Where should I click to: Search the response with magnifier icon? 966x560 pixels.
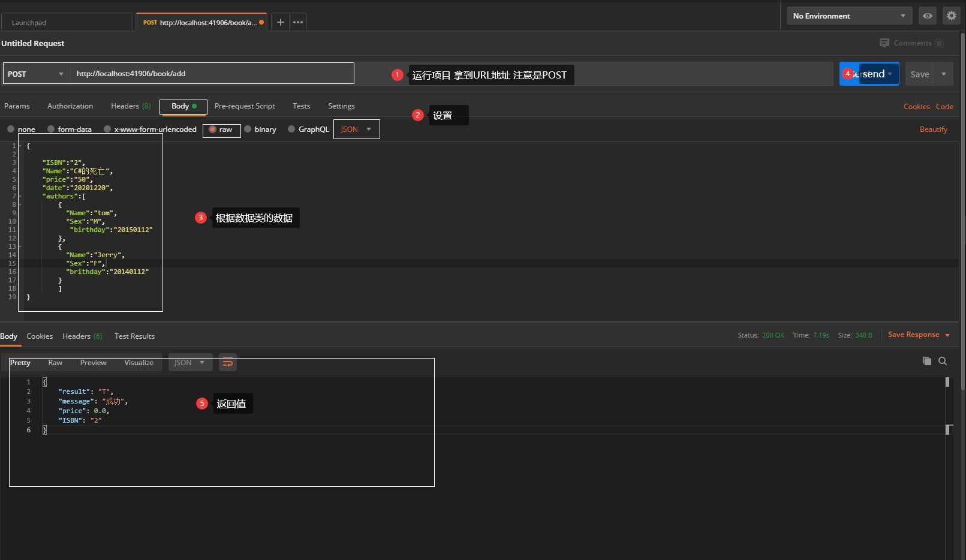[943, 361]
